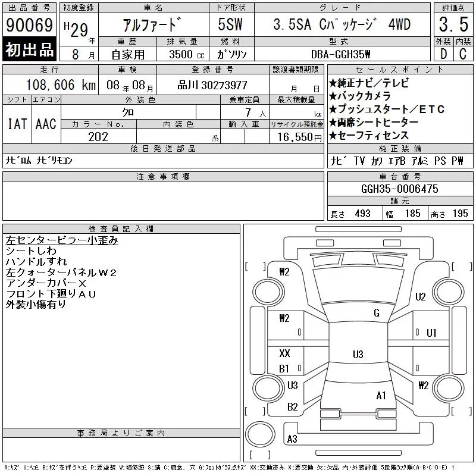Select the exterior color クロ
Screen dimensions: 476x476
coord(128,112)
